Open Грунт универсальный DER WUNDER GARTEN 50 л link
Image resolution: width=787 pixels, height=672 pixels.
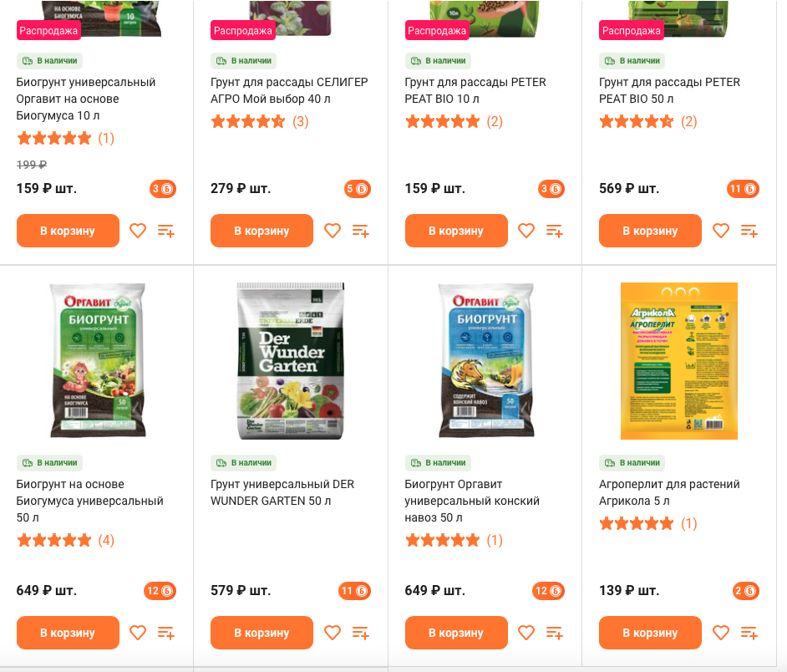(282, 492)
